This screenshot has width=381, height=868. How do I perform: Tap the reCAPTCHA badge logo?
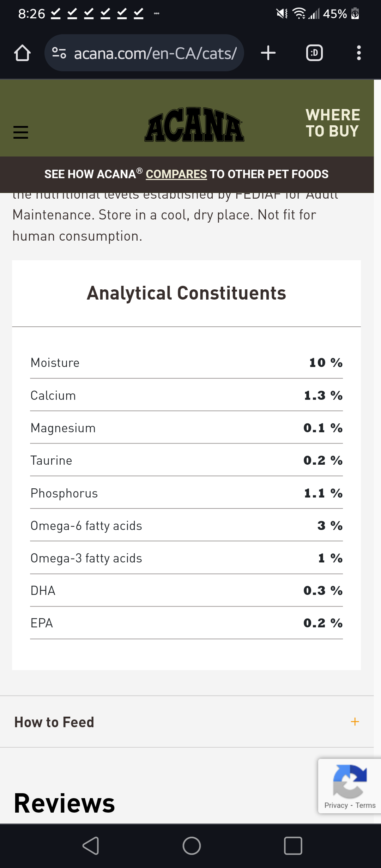[350, 781]
